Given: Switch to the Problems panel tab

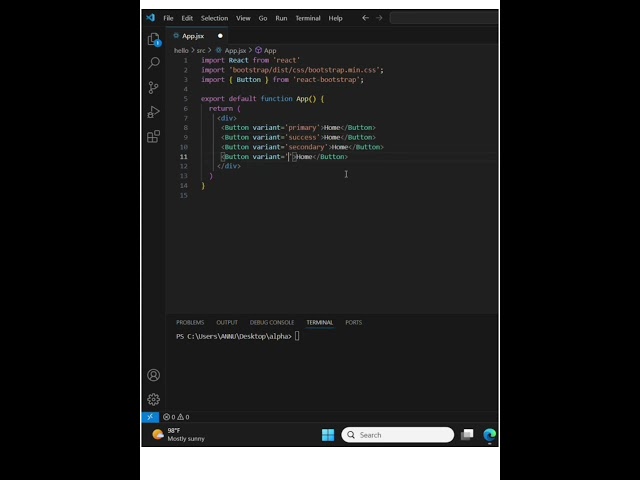Looking at the screenshot, I should pos(190,322).
